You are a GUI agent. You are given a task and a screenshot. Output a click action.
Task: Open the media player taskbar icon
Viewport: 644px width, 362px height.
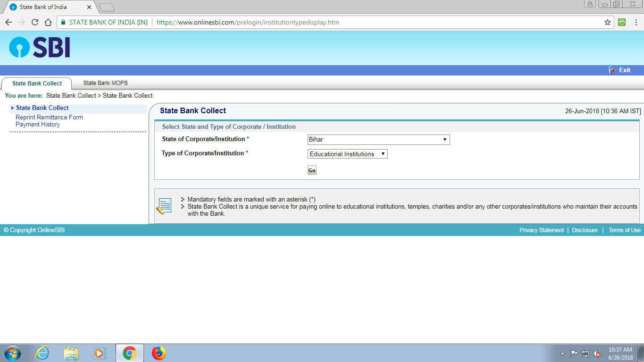point(100,353)
